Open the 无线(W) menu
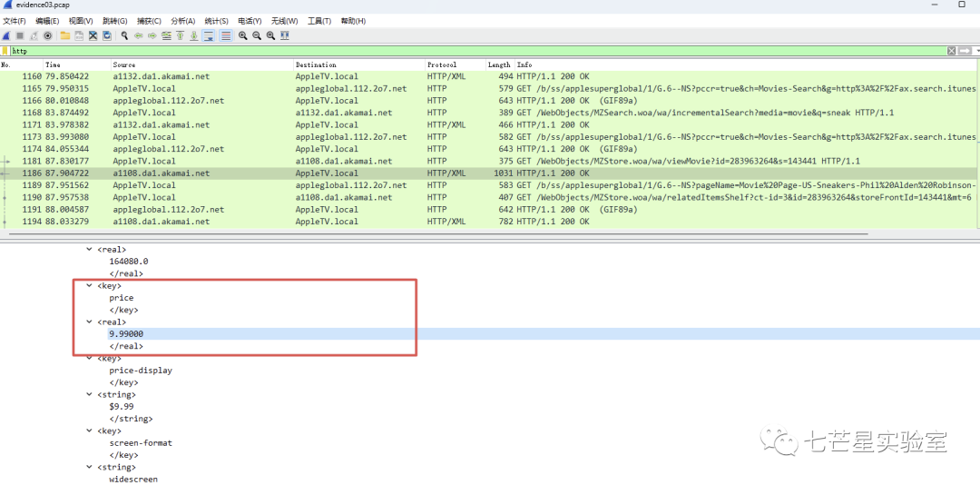This screenshot has width=980, height=485. [284, 21]
